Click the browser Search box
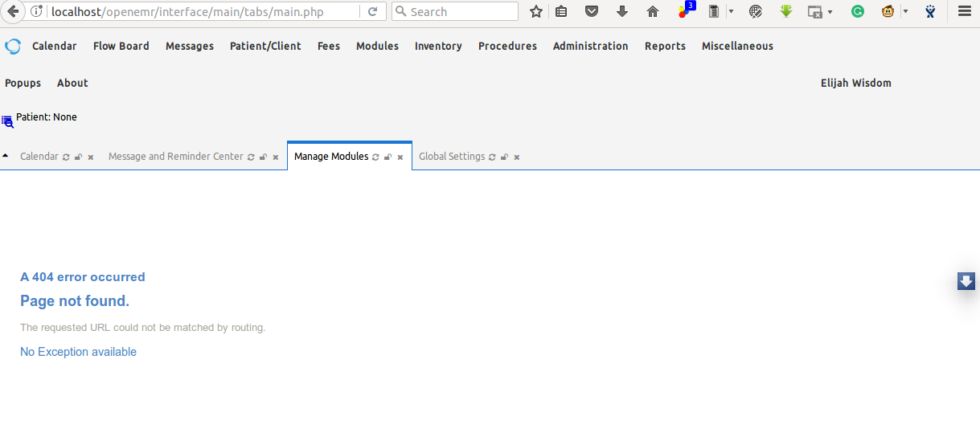The image size is (980, 441). [x=455, y=12]
